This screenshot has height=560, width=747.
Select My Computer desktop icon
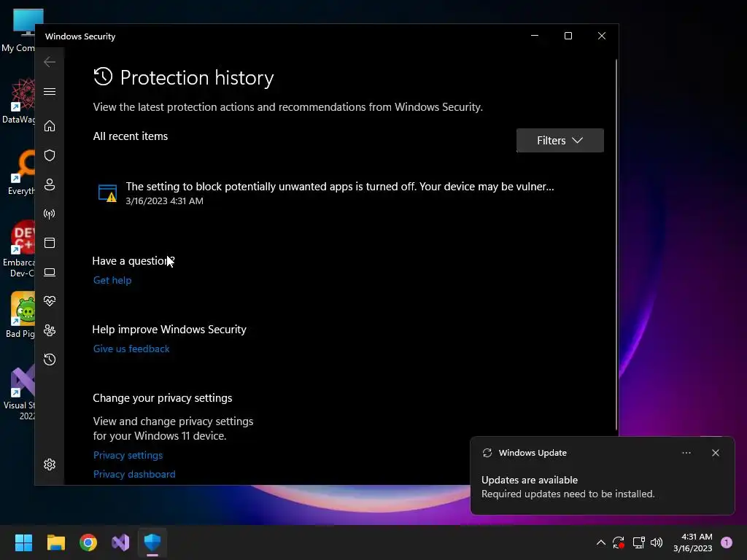coord(18,31)
